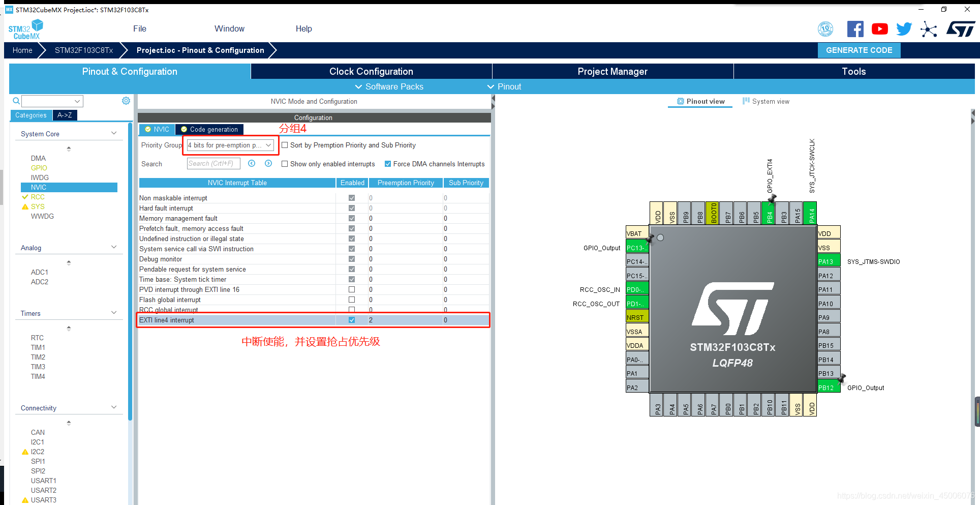Select GPIO in System Core
The height and width of the screenshot is (505, 980).
(x=39, y=168)
